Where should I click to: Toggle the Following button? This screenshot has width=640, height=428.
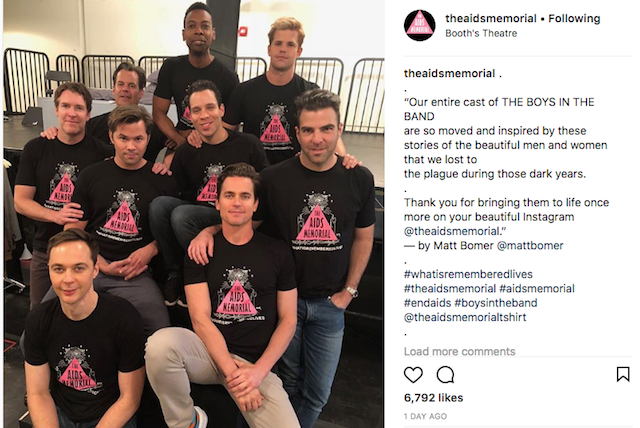pyautogui.click(x=574, y=19)
